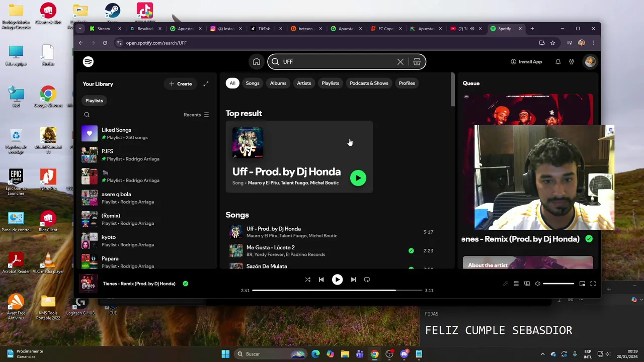Search within Your Library icon
This screenshot has width=644, height=362.
[x=87, y=115]
